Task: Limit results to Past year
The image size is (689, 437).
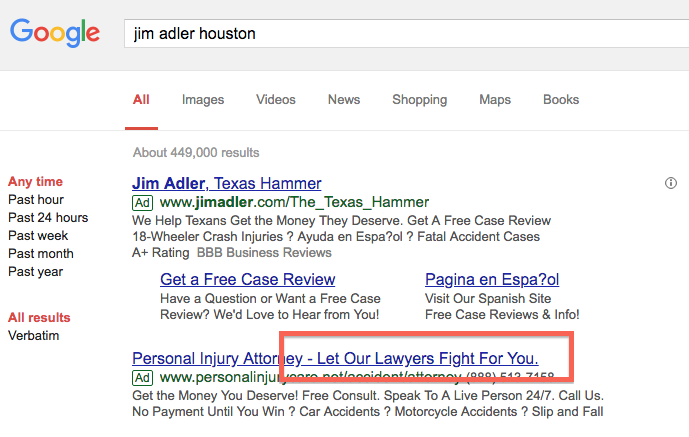Action: point(36,272)
